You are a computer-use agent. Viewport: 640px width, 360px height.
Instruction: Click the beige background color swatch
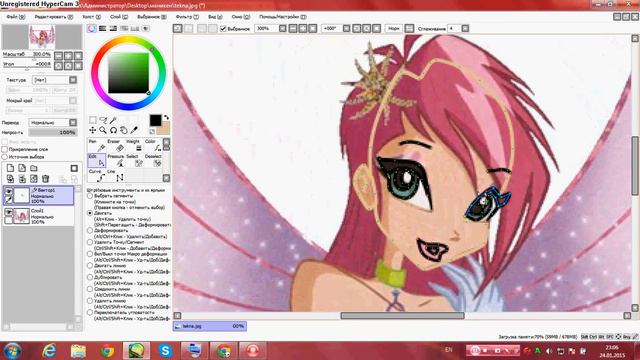(163, 128)
